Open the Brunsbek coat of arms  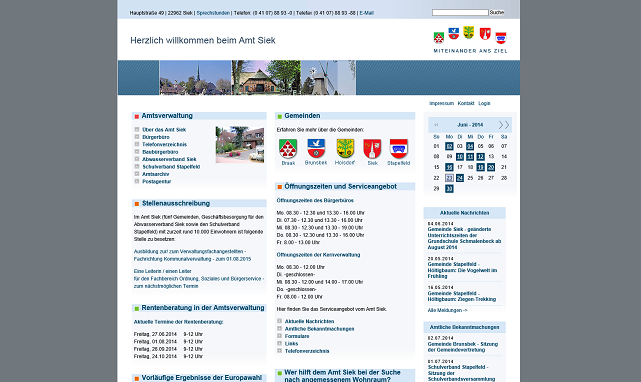coord(316,149)
